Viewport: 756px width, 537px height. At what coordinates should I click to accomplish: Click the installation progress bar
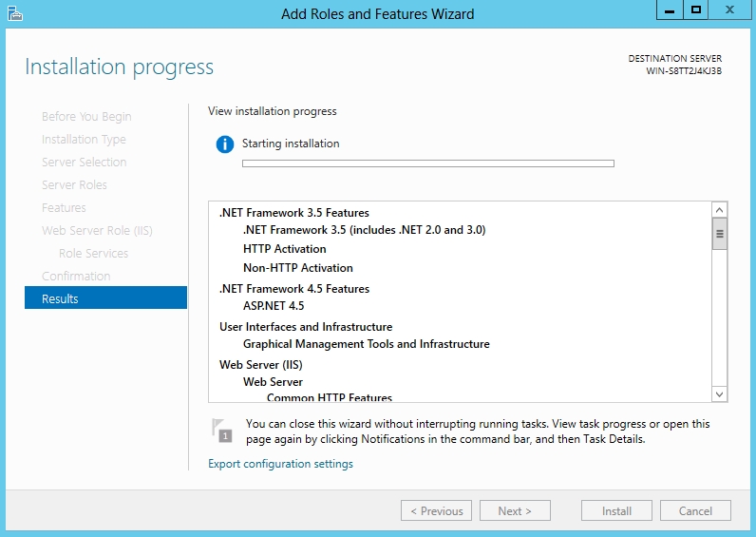427,163
